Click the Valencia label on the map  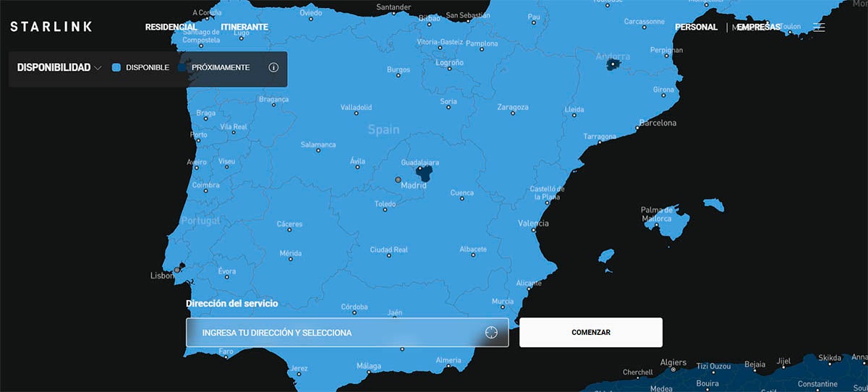tap(533, 223)
